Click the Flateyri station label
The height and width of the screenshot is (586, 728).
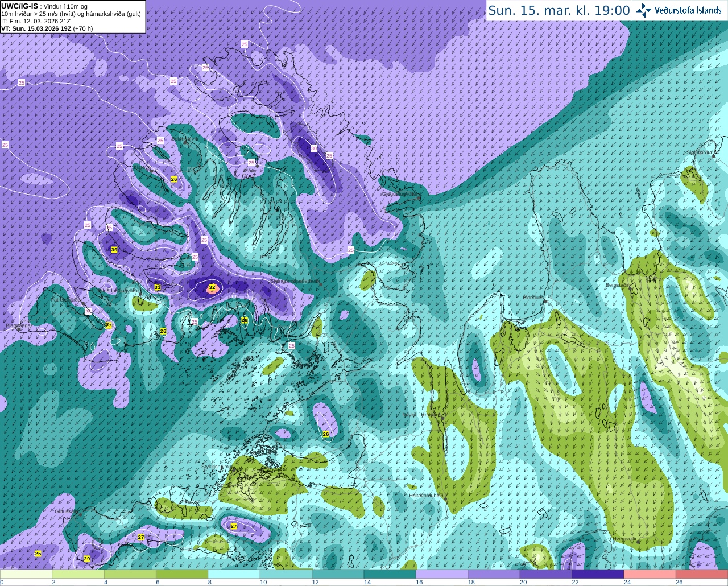pyautogui.click(x=143, y=168)
